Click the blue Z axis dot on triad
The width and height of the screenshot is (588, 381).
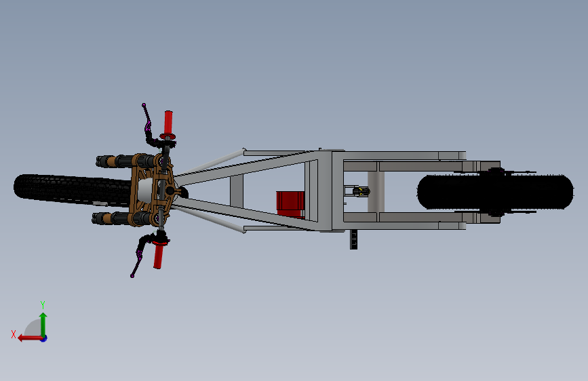click(x=44, y=339)
